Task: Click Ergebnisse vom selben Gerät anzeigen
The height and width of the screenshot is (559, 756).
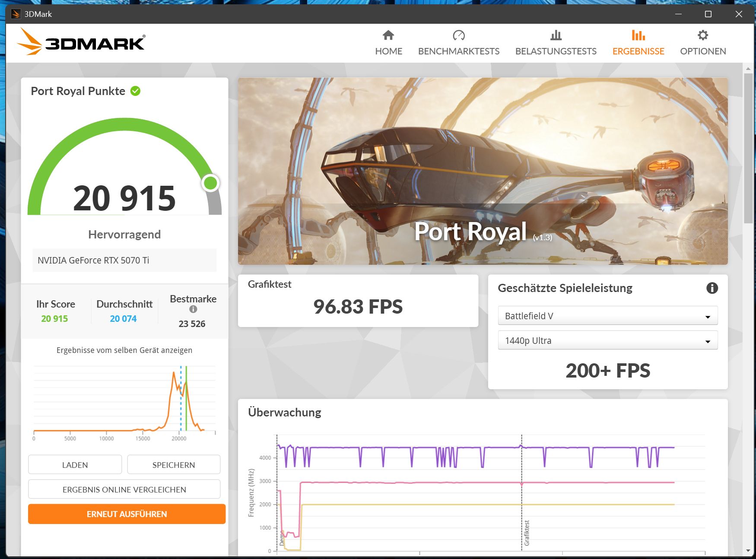Action: (124, 350)
